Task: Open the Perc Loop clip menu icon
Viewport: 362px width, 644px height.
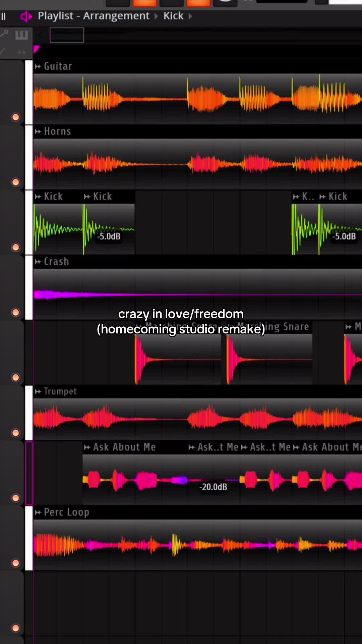Action: point(38,512)
